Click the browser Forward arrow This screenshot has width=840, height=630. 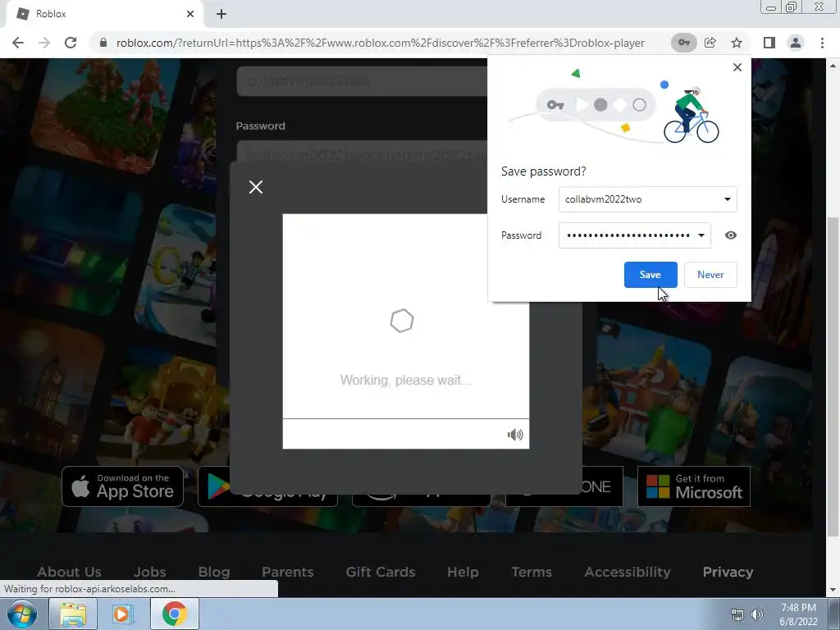(44, 43)
